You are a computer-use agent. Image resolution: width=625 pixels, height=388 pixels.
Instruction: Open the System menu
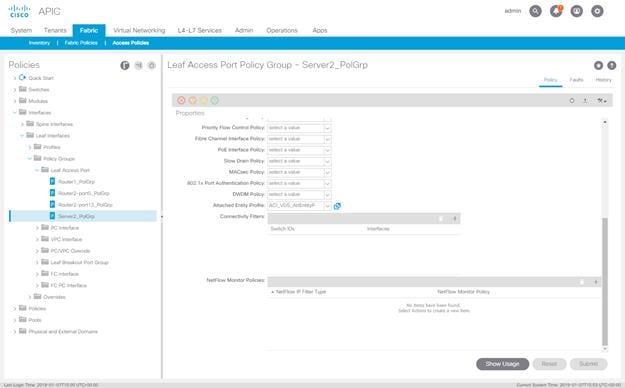(x=21, y=30)
